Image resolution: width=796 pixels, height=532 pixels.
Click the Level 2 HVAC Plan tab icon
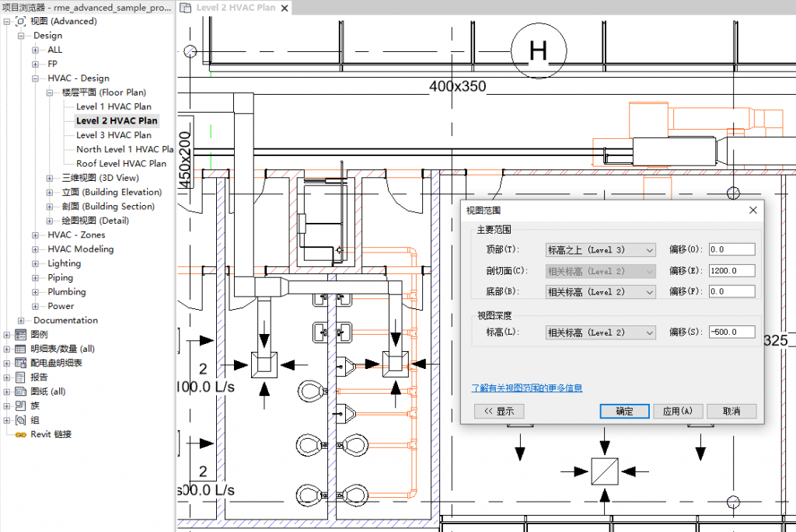tap(186, 8)
